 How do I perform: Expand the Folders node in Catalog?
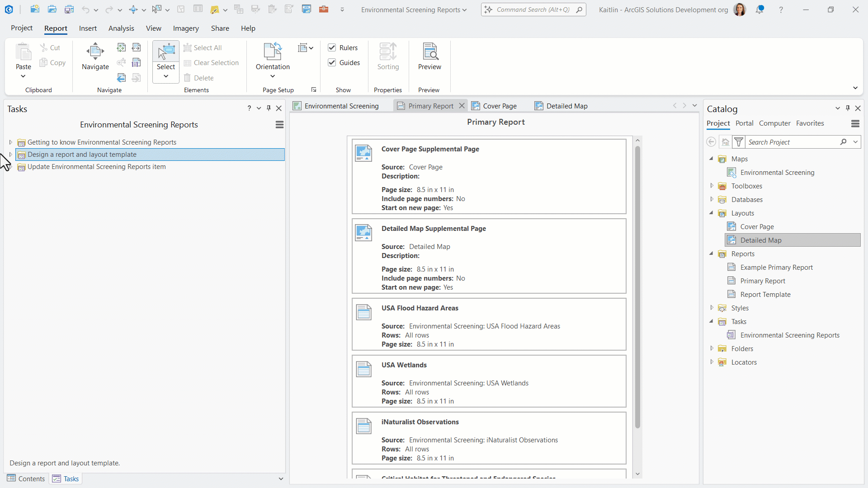point(712,348)
